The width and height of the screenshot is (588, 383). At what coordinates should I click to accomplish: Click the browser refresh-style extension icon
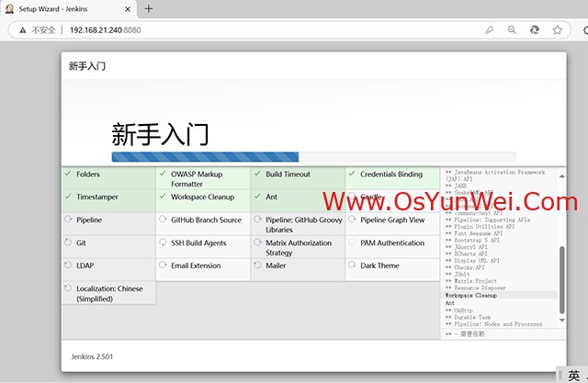535,30
